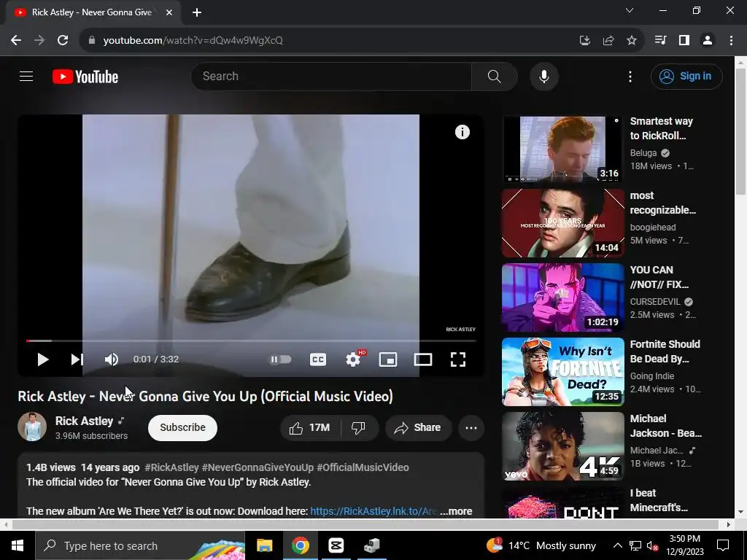Open the RickAstley.lnk.to download link

pyautogui.click(x=373, y=511)
